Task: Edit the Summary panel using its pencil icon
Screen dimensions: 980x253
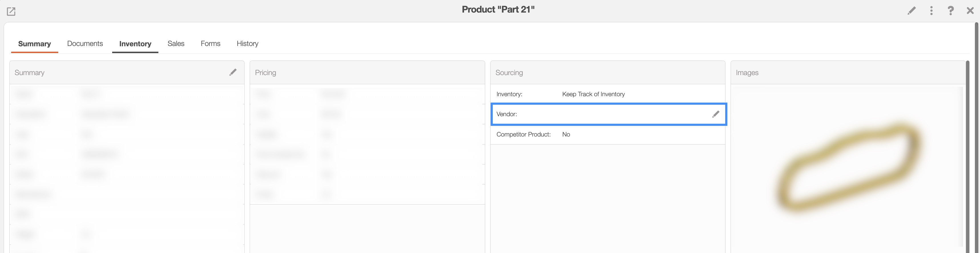Action: coord(233,72)
